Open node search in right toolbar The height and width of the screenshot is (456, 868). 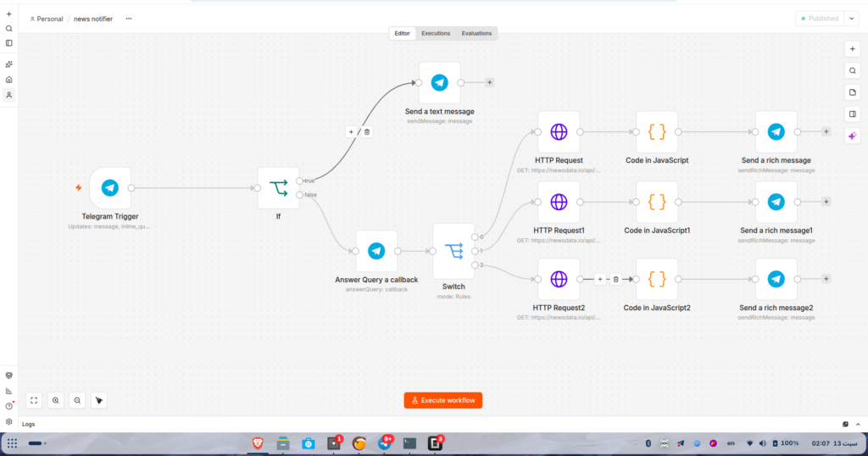[853, 71]
